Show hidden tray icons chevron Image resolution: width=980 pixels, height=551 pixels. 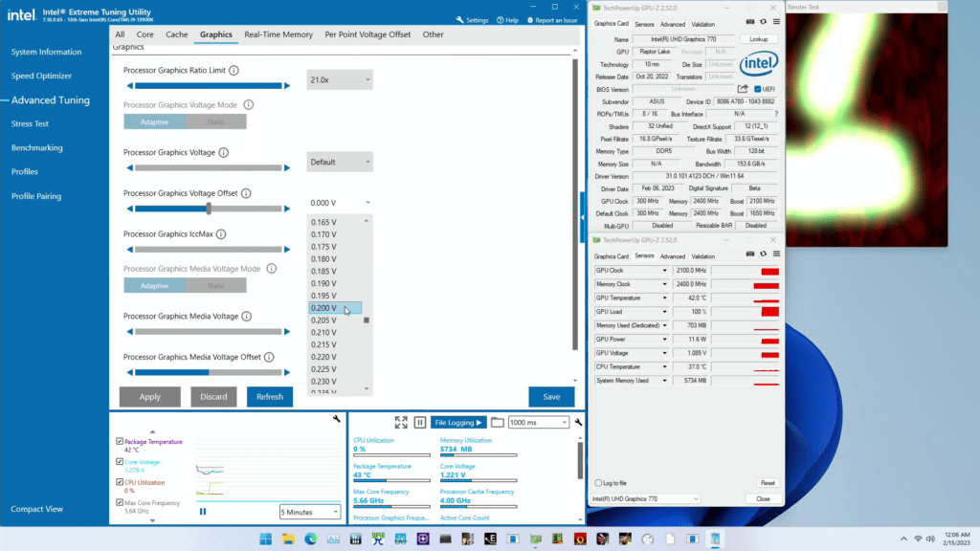(903, 539)
